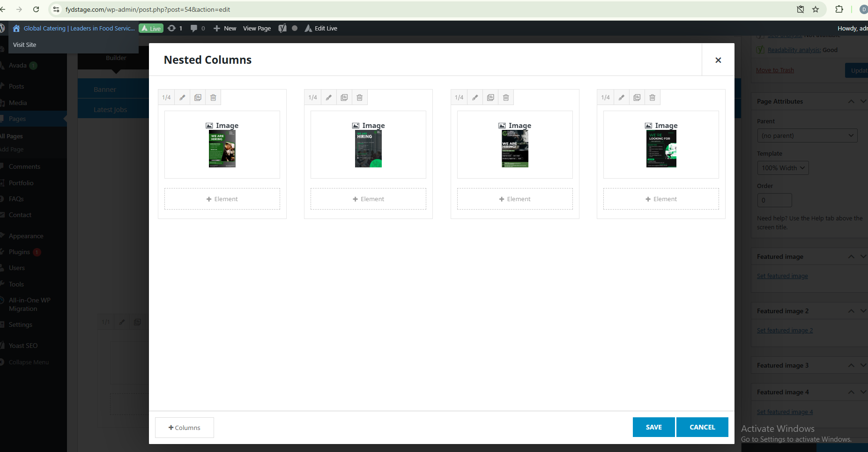This screenshot has width=868, height=452.
Task: Edit the second column using pencil icon
Action: coord(329,98)
